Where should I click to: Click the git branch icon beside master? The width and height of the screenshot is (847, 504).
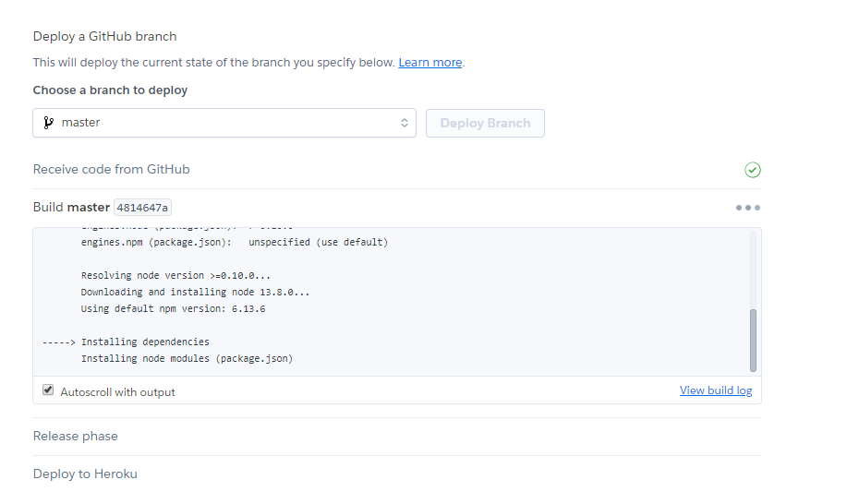click(x=49, y=123)
